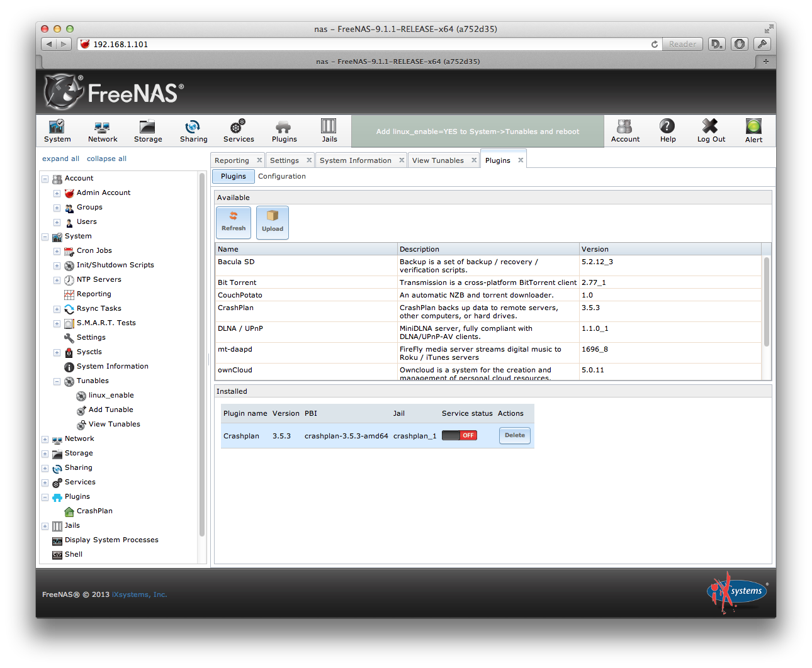Open the Sharing toolbar icon
This screenshot has width=812, height=668.
[193, 131]
